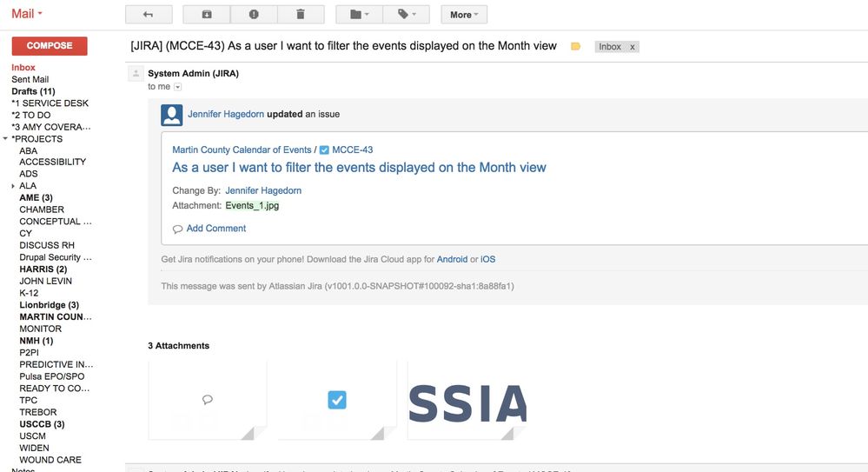Open the Drupal Security label
This screenshot has height=472, width=868.
click(56, 257)
